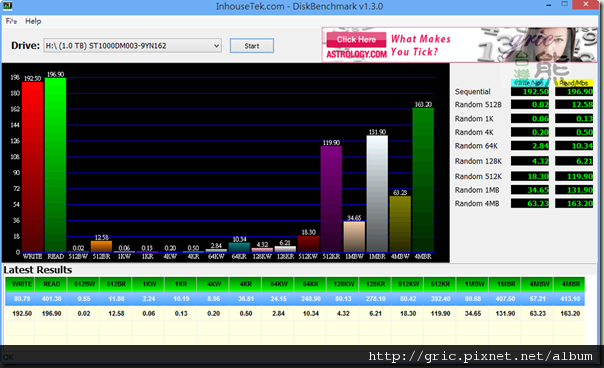Click the Start benchmark button
This screenshot has width=604, height=368.
coord(252,46)
